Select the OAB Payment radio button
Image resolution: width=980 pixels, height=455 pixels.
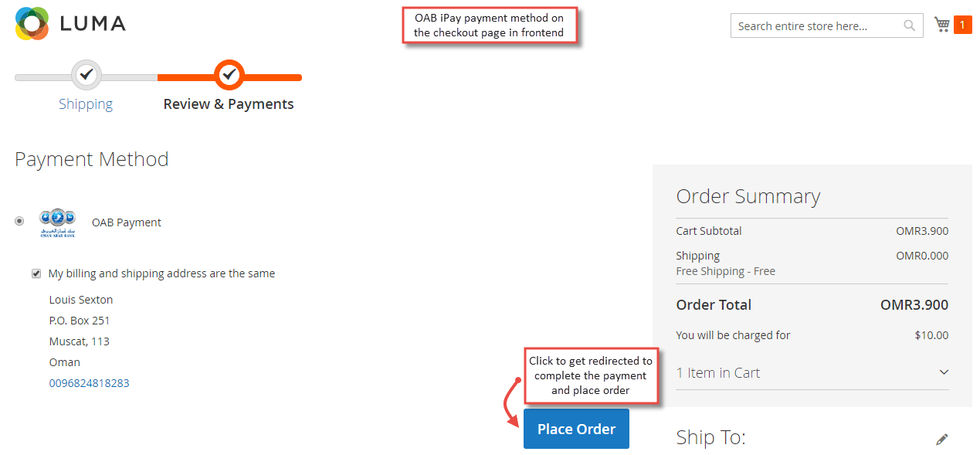19,222
